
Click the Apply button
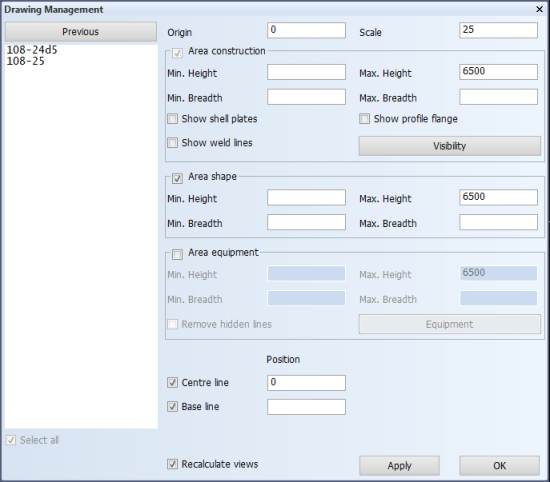(x=399, y=466)
